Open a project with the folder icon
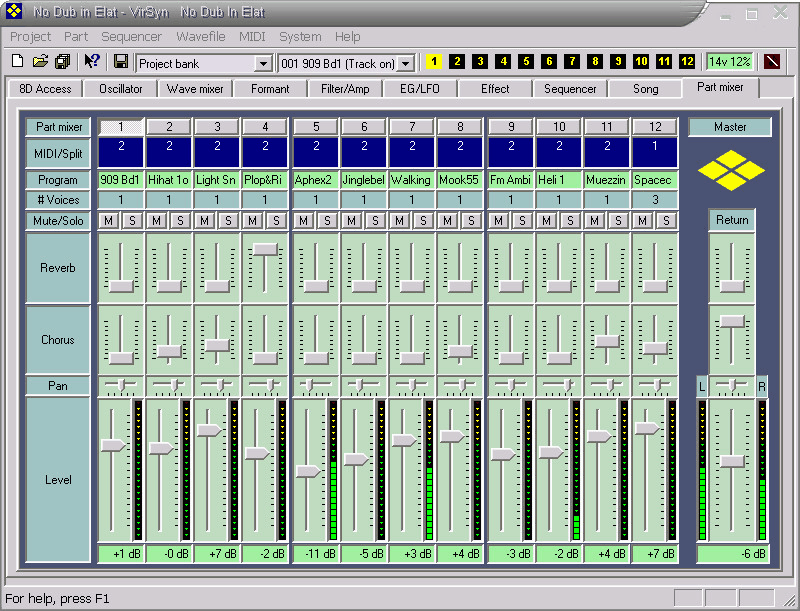Screen dimensions: 800x611 pyautogui.click(x=40, y=62)
